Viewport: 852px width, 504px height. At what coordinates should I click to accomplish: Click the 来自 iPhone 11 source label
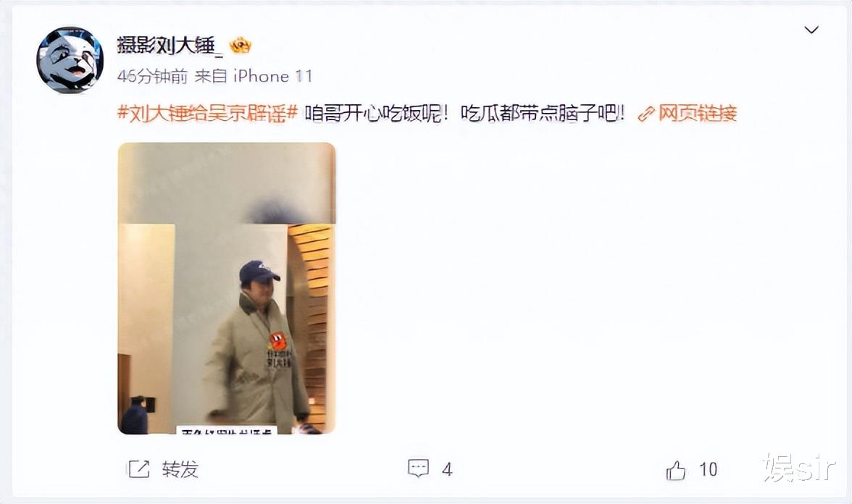coord(254,76)
